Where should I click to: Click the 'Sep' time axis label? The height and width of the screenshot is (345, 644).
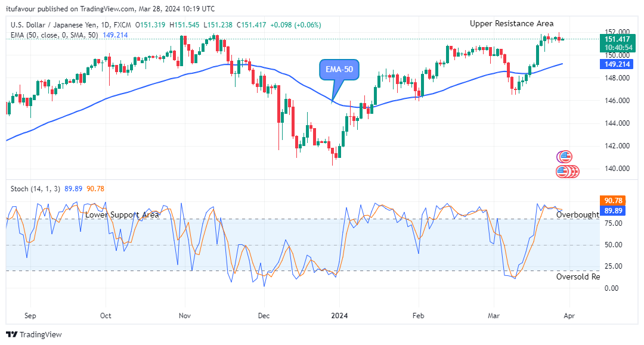click(x=30, y=315)
